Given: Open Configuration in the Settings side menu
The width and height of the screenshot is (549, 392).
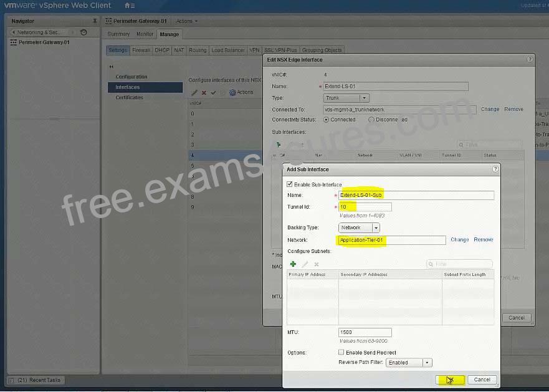Looking at the screenshot, I should tap(131, 77).
